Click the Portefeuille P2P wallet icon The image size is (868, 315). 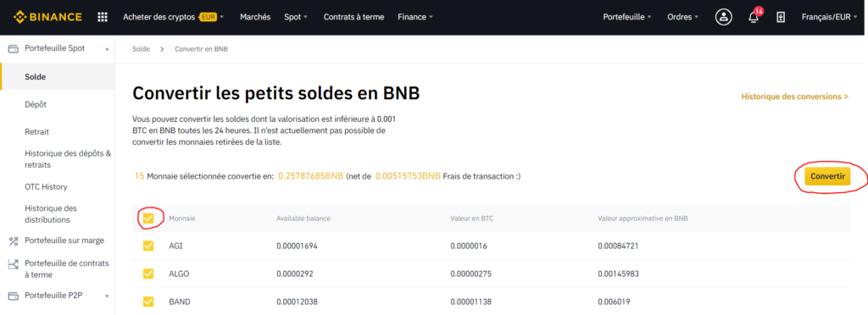pyautogui.click(x=14, y=296)
